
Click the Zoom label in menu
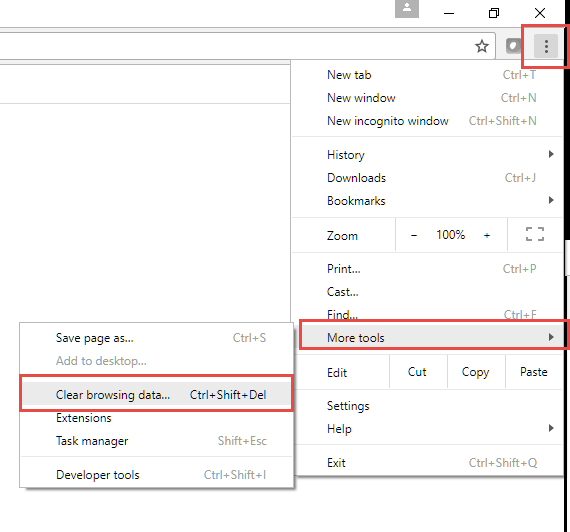(x=342, y=236)
